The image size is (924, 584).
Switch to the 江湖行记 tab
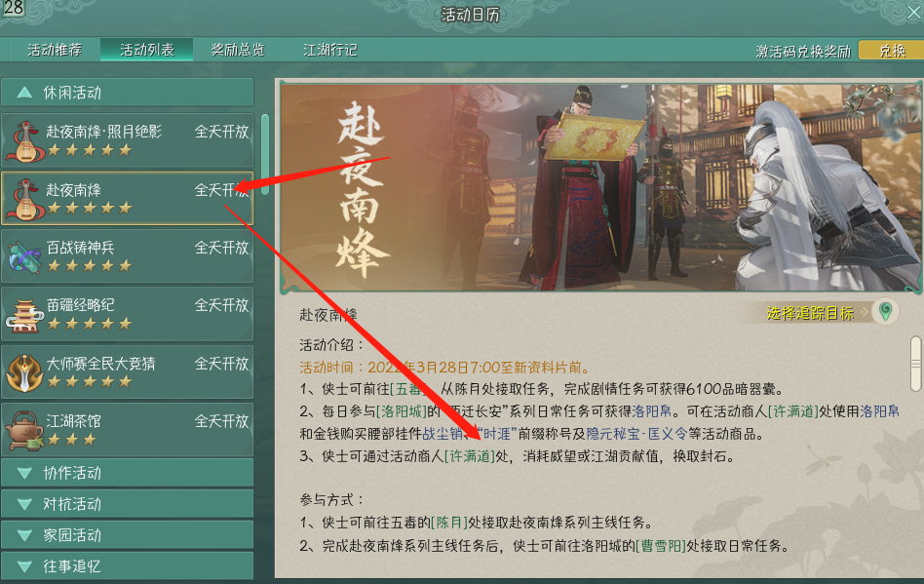tap(330, 50)
